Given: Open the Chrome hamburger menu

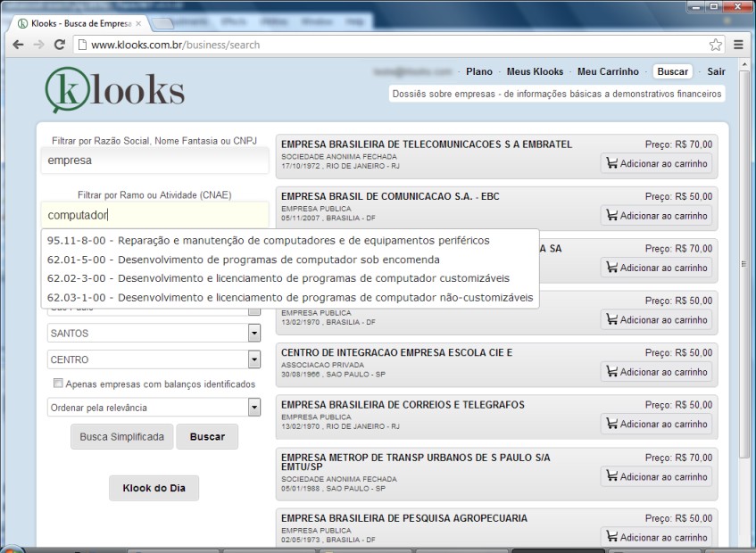Looking at the screenshot, I should click(x=738, y=45).
